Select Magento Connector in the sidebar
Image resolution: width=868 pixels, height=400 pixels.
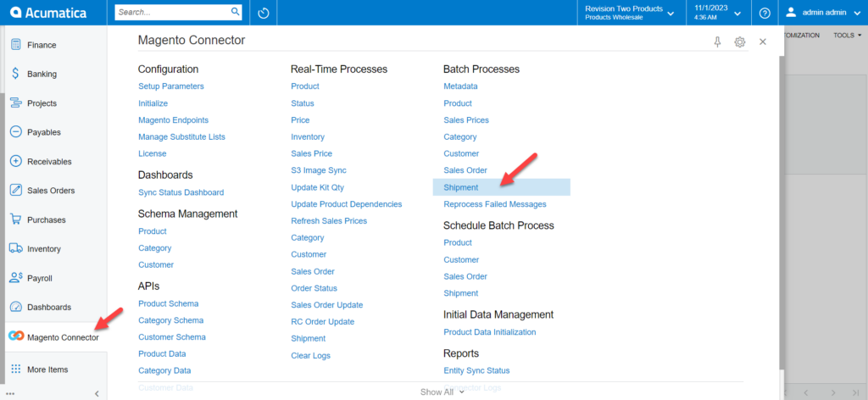(63, 337)
